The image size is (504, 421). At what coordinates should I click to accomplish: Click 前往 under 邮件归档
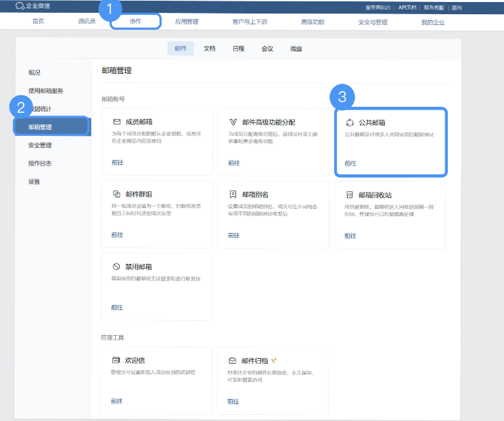click(x=233, y=401)
